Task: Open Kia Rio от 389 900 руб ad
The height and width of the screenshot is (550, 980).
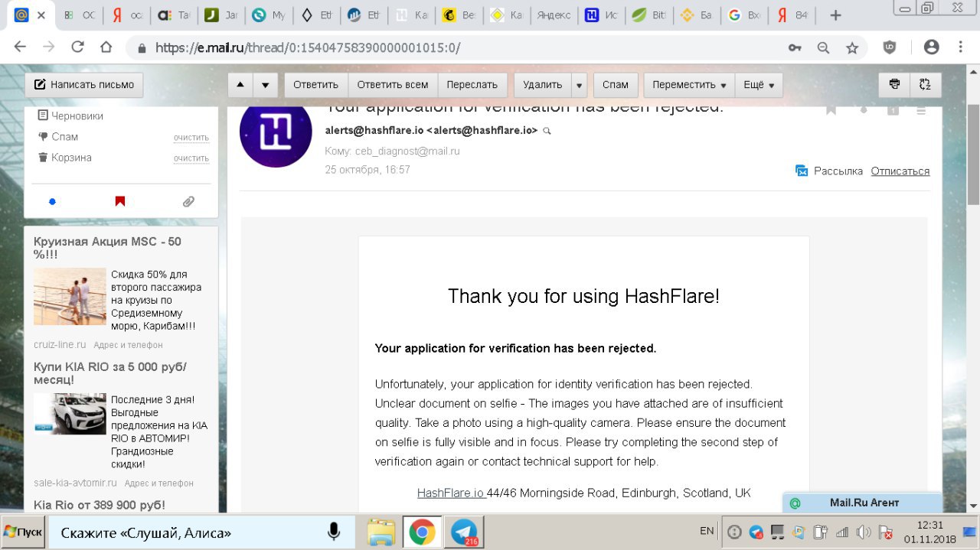Action: tap(100, 505)
